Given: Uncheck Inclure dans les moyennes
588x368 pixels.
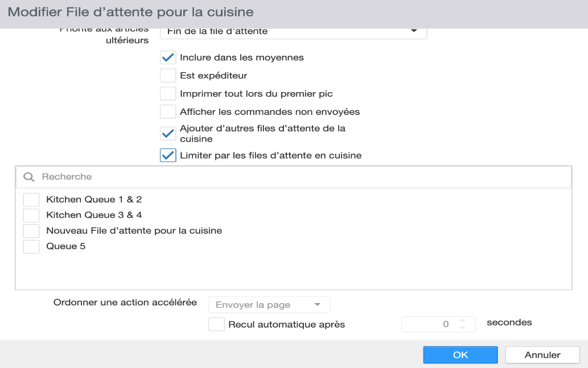Looking at the screenshot, I should 168,57.
